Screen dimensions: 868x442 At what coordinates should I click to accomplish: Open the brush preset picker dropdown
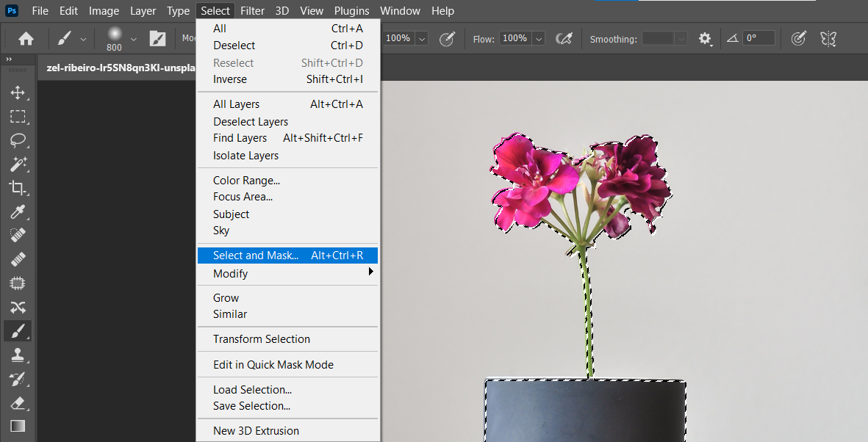(133, 39)
